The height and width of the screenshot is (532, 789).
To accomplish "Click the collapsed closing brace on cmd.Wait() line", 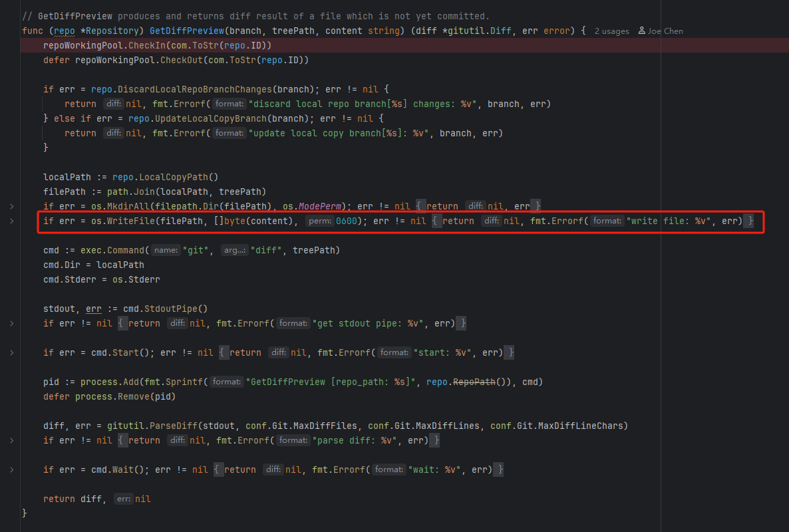I will point(500,469).
